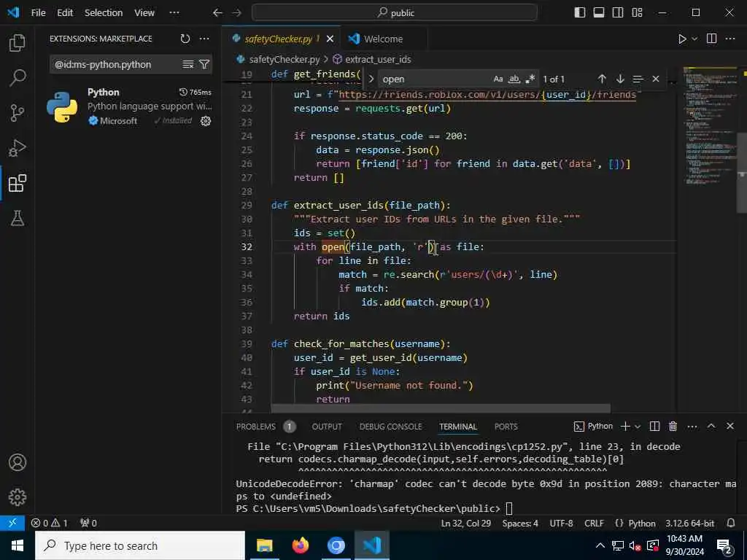Image resolution: width=747 pixels, height=560 pixels.
Task: Change end of line sequence CRLF
Action: tap(594, 524)
